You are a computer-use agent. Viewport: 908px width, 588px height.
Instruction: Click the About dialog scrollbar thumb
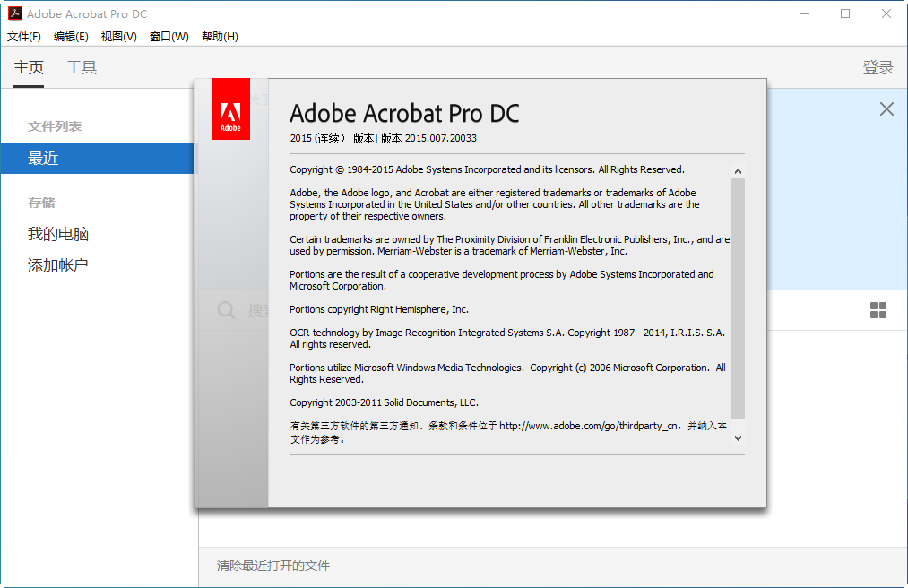tap(738, 298)
